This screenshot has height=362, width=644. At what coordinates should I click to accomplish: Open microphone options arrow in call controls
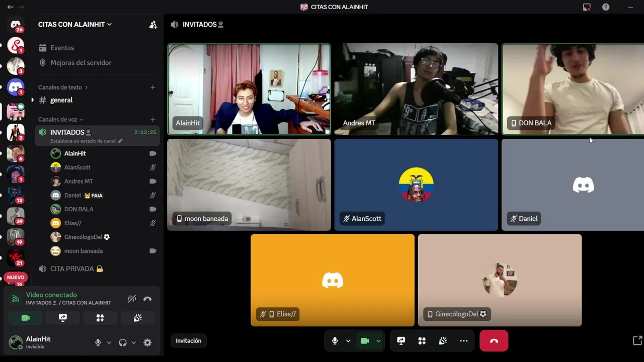pos(348,341)
